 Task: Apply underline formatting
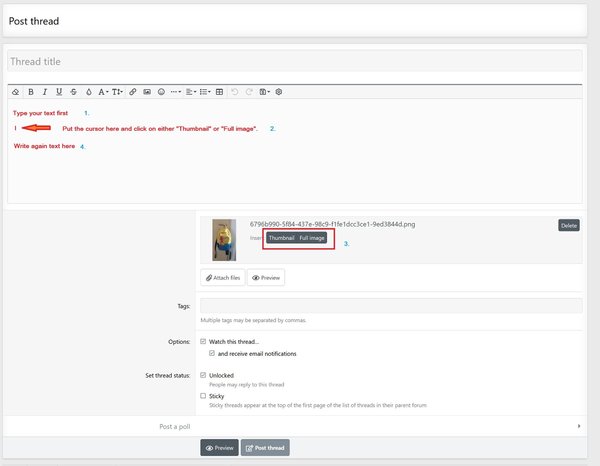[x=59, y=91]
